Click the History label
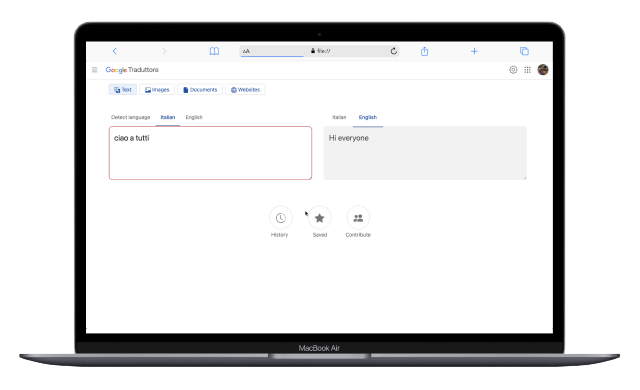 click(280, 235)
